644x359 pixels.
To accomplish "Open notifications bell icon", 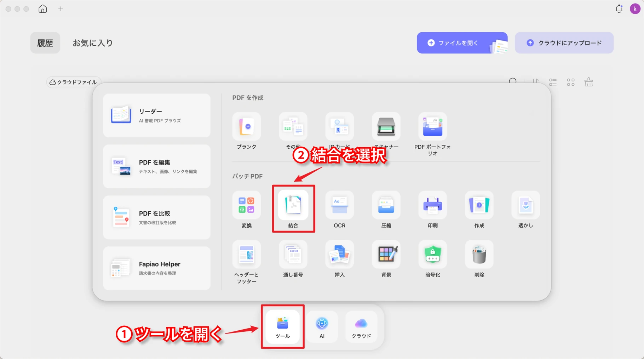I will (x=619, y=9).
